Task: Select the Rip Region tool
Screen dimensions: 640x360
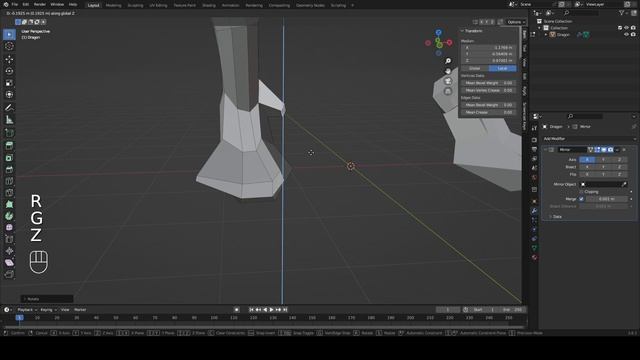Action: pyautogui.click(x=9, y=274)
